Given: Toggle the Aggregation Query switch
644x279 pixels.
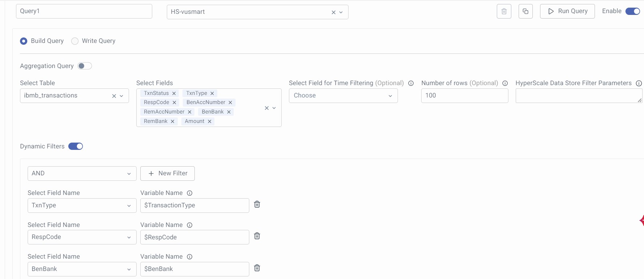Looking at the screenshot, I should [85, 66].
